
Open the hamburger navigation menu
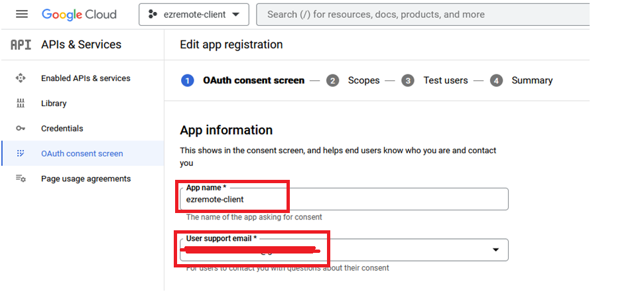click(22, 15)
